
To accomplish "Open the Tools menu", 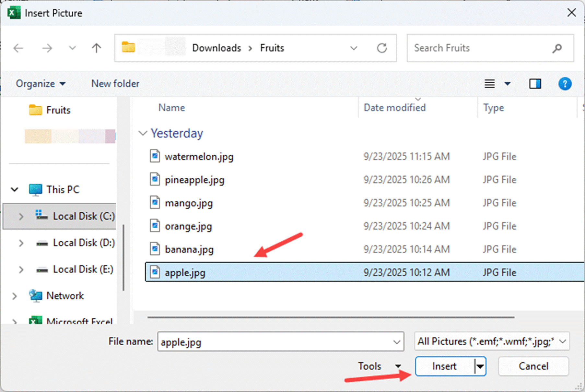I will [x=379, y=366].
